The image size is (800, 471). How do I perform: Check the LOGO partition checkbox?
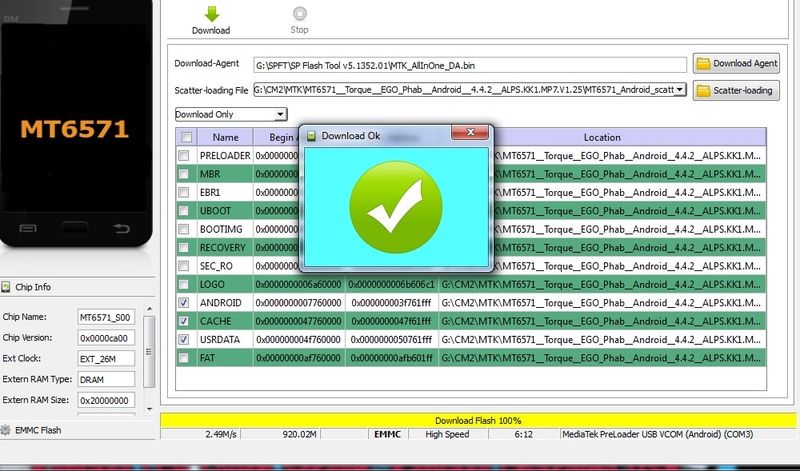tap(184, 284)
